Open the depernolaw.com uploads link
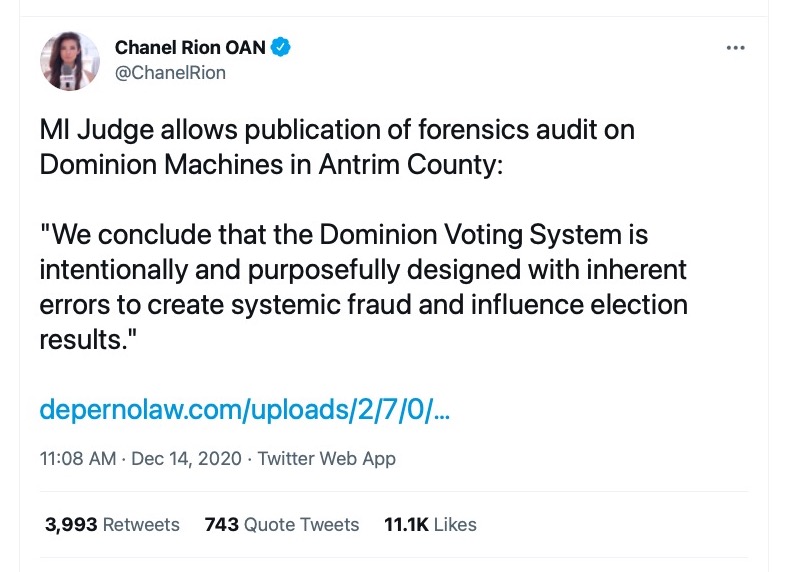Image resolution: width=788 pixels, height=572 pixels. coord(244,410)
